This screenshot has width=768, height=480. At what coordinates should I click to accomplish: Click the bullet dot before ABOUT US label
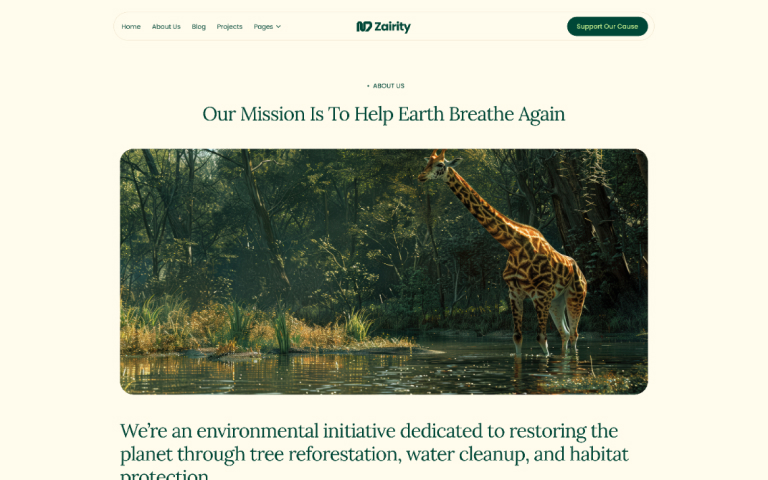click(x=368, y=86)
